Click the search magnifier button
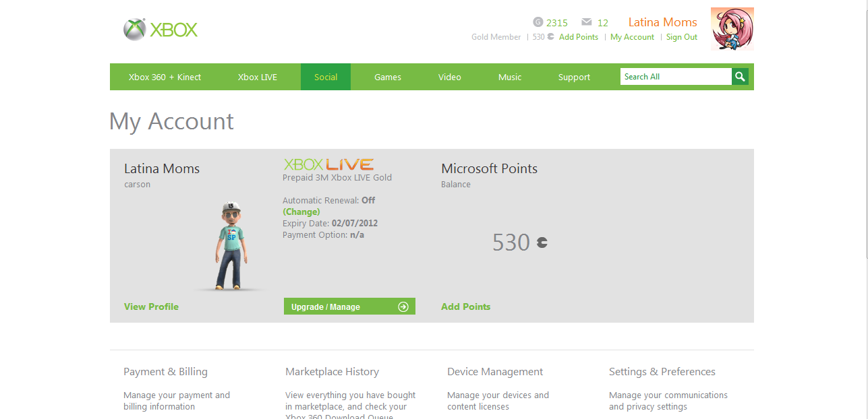 coord(741,77)
